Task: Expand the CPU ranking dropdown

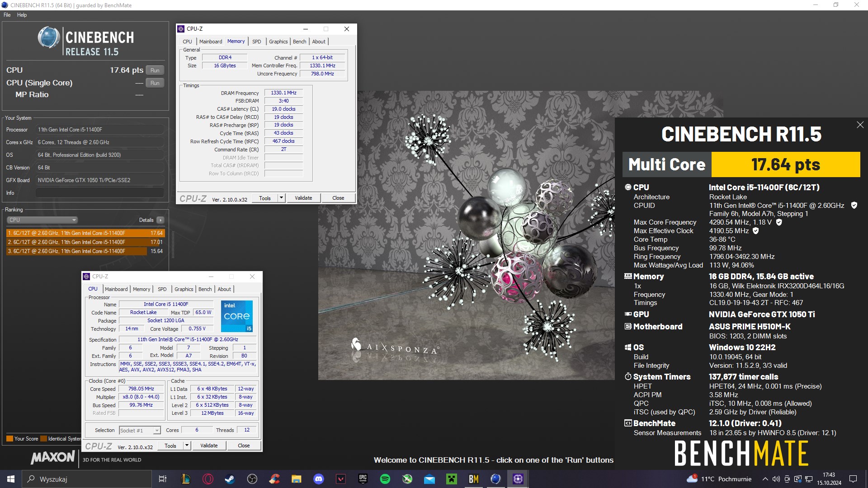Action: click(x=42, y=220)
